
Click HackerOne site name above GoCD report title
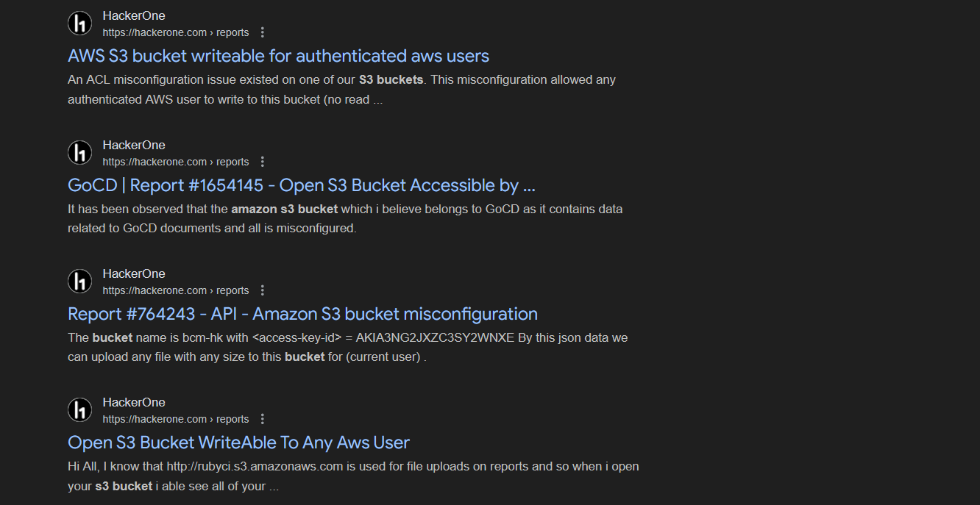tap(134, 145)
